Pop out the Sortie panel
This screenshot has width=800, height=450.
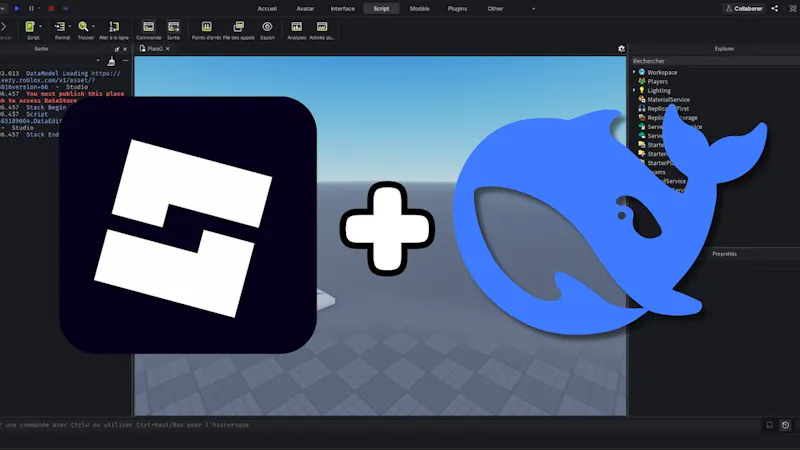pyautogui.click(x=117, y=49)
